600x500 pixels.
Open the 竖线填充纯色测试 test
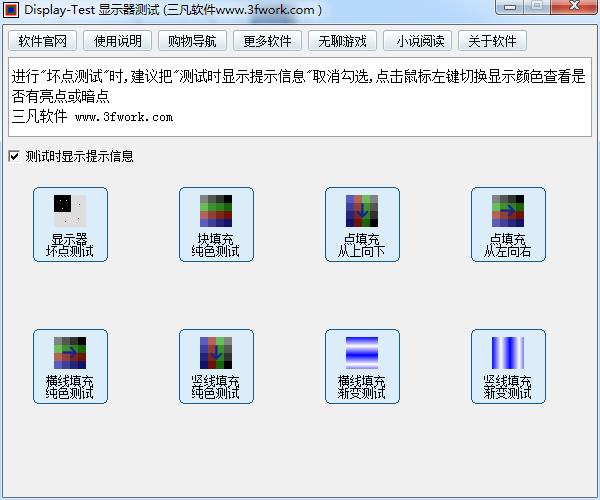216,366
